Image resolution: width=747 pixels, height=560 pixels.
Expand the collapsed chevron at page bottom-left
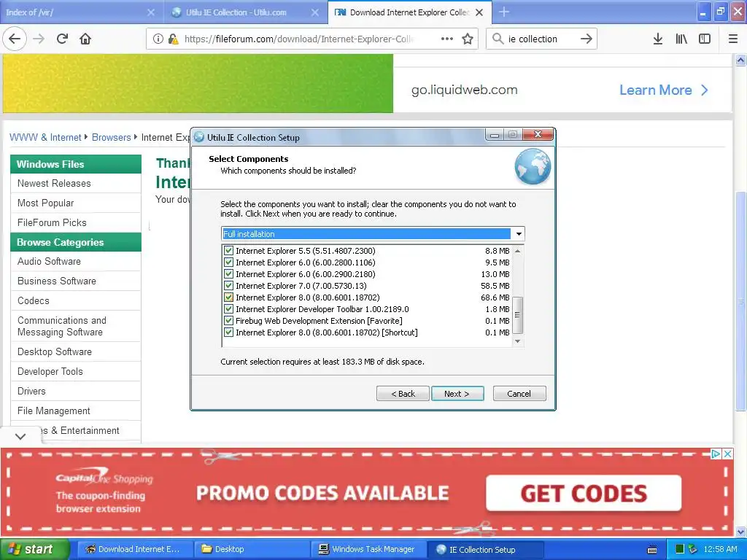20,436
